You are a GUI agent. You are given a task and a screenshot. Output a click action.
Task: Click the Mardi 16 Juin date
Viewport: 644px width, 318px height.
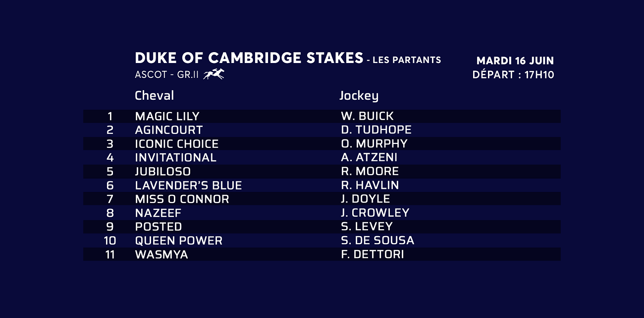tap(515, 61)
